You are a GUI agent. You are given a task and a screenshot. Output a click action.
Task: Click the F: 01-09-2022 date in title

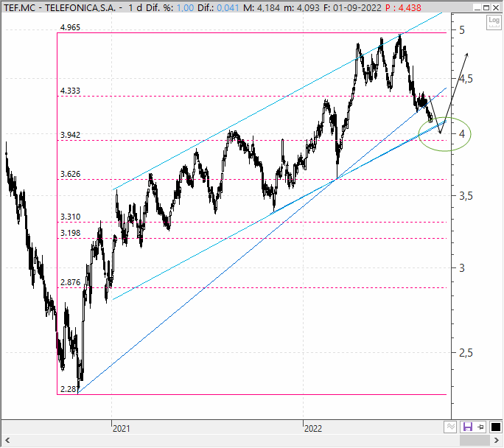click(352, 7)
